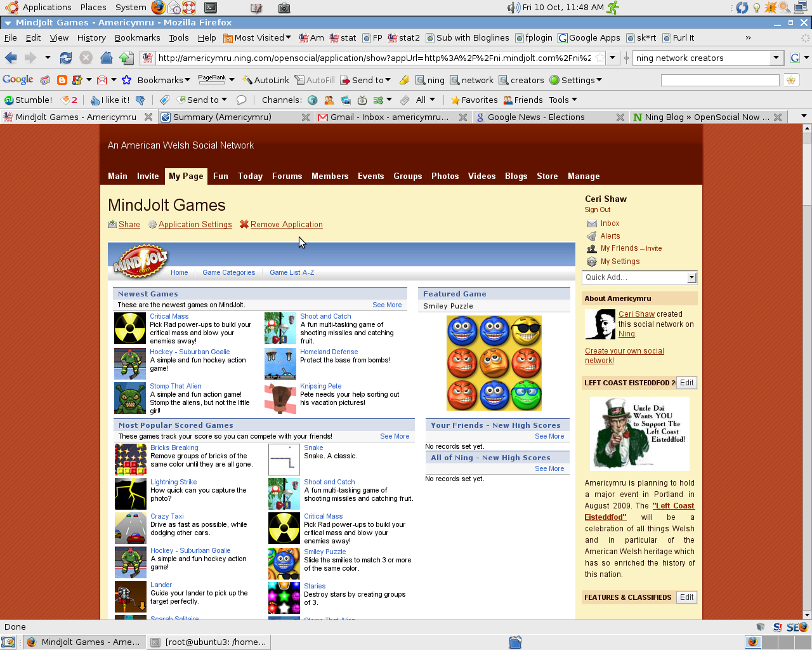The height and width of the screenshot is (650, 812).
Task: Click the Knipsing Pete game thumbnail
Action: [x=280, y=398]
